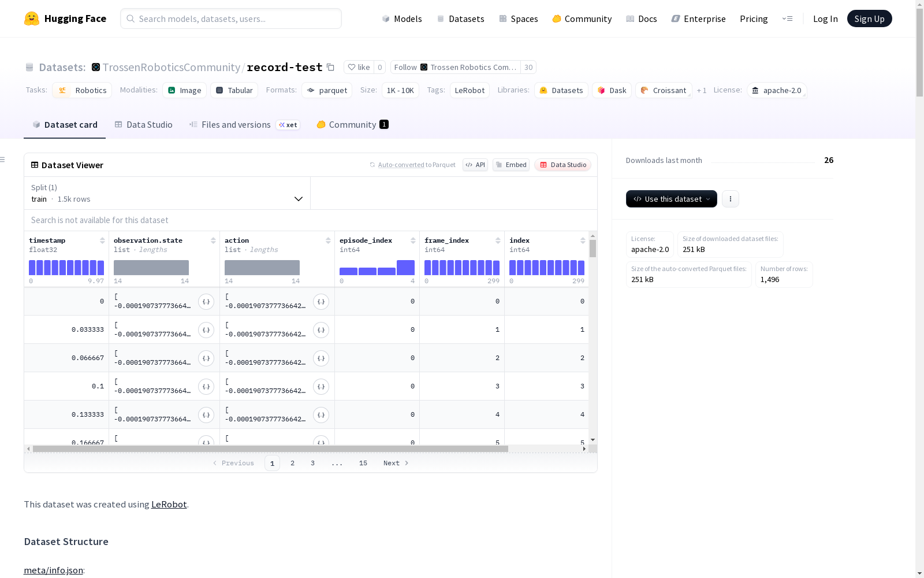This screenshot has height=578, width=924.
Task: Copy dataset name with the copy icon
Action: click(330, 67)
